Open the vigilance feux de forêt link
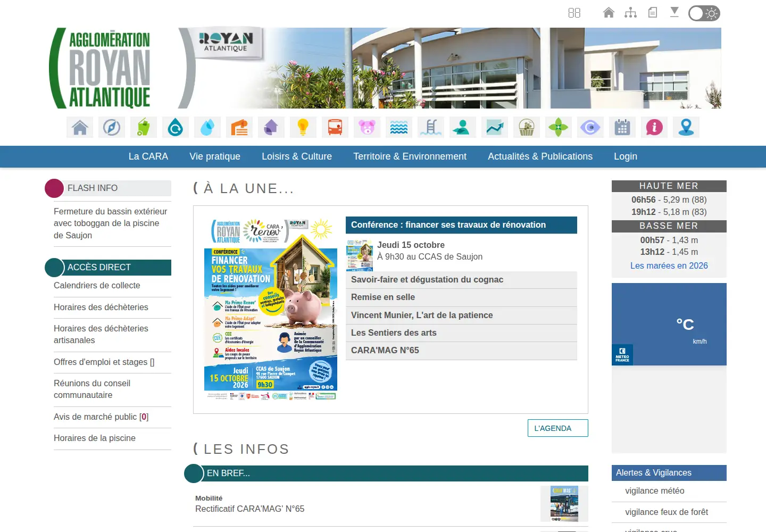The height and width of the screenshot is (532, 766). pyautogui.click(x=667, y=512)
